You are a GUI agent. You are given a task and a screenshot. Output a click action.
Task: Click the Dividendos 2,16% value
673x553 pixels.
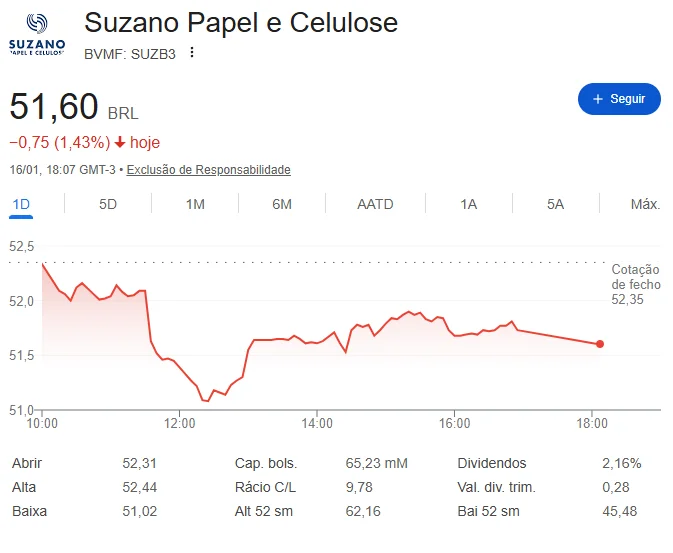point(621,464)
